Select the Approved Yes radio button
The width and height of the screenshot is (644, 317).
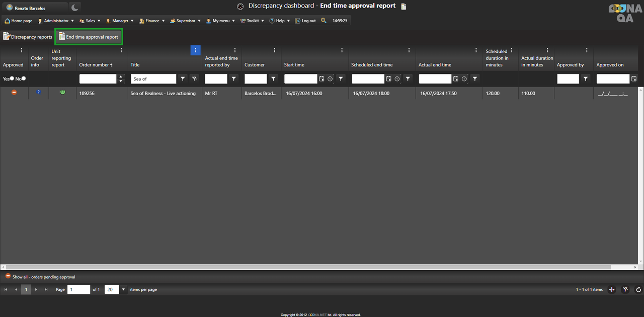point(12,78)
